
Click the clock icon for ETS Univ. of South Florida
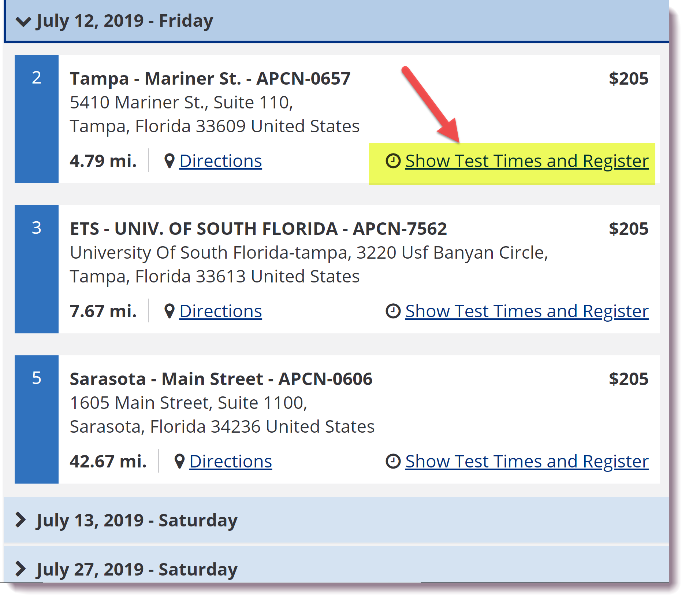[x=393, y=311]
